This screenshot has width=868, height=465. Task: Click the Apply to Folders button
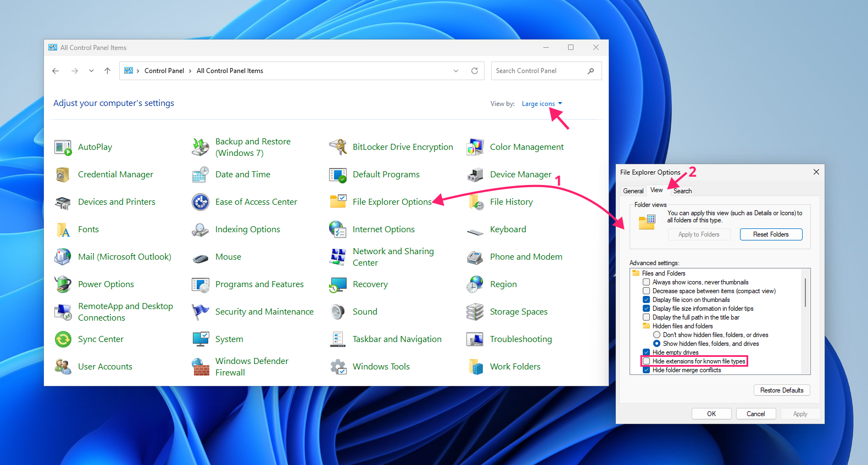point(699,234)
